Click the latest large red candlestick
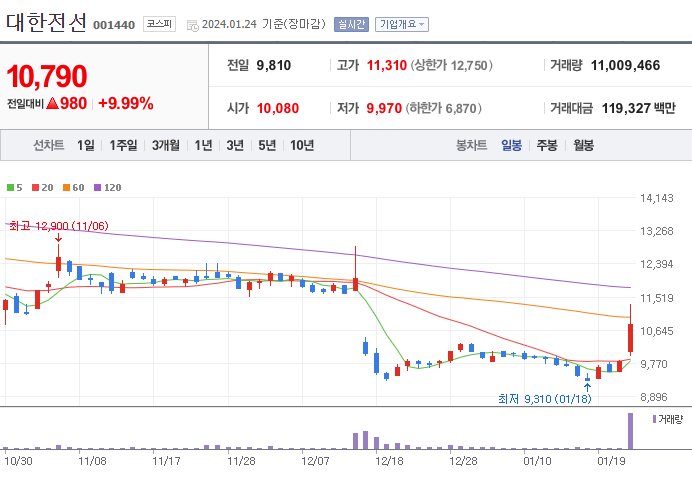Screen dimensions: 692x485 tap(631, 338)
